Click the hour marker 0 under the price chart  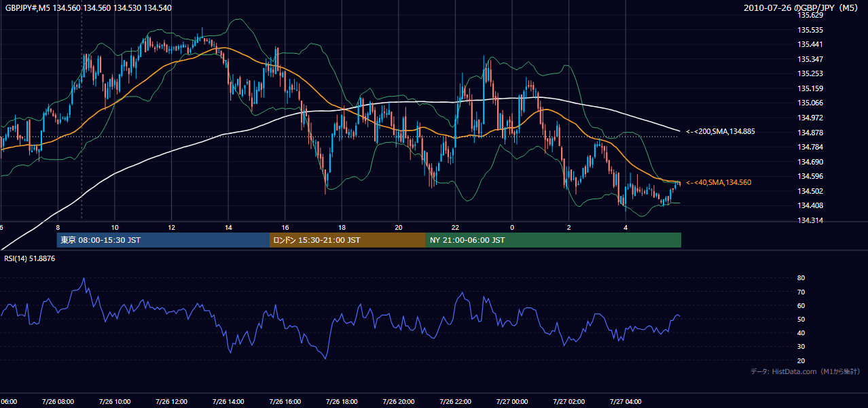pos(512,228)
